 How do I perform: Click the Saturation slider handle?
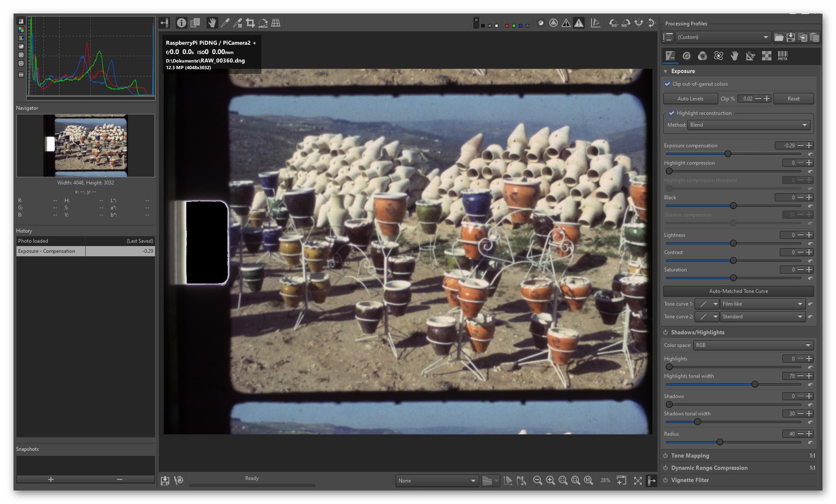(x=733, y=278)
